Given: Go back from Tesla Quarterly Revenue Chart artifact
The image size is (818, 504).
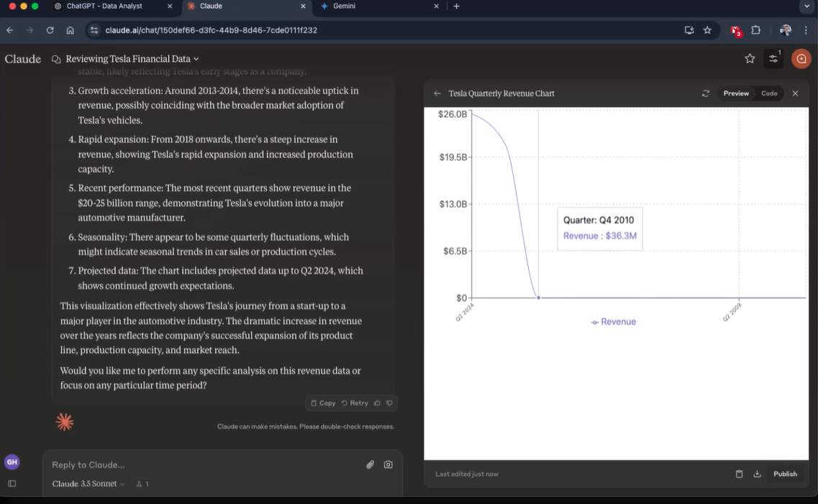Looking at the screenshot, I should [x=437, y=93].
